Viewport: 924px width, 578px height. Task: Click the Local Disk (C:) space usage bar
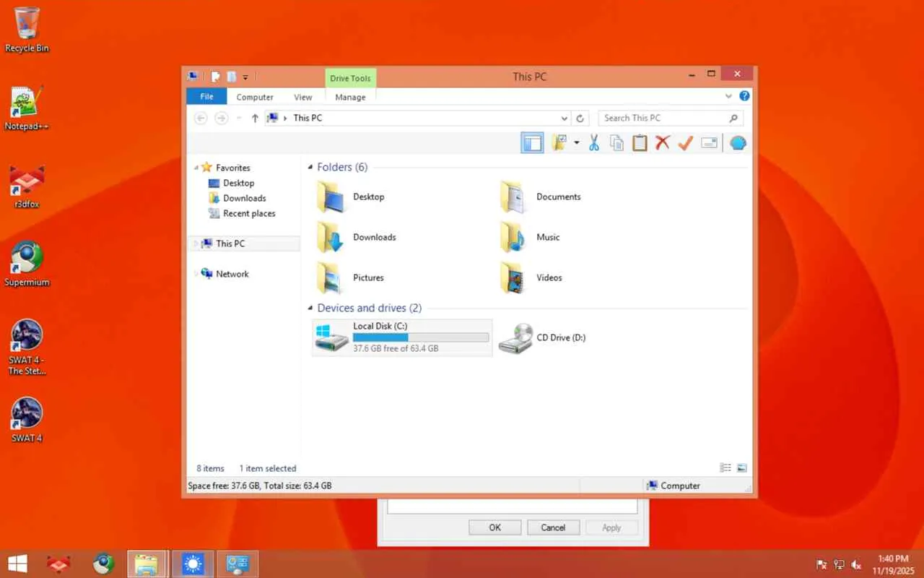[421, 337]
